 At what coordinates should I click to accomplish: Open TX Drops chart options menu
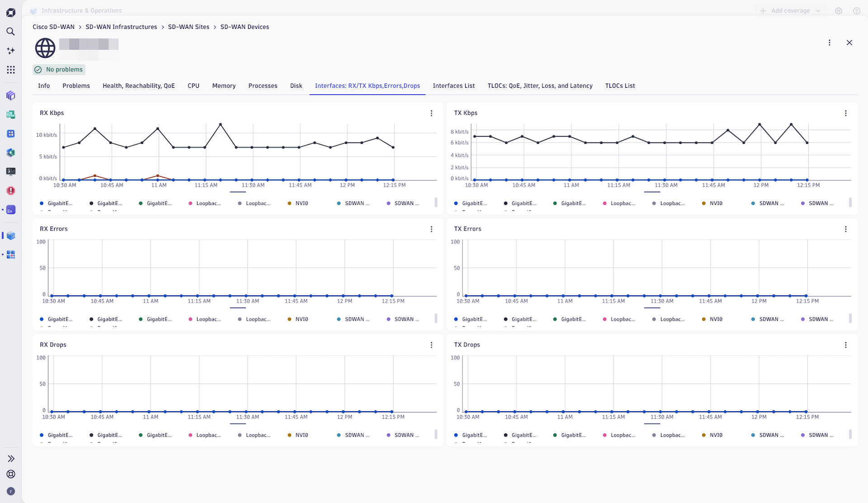tap(845, 345)
